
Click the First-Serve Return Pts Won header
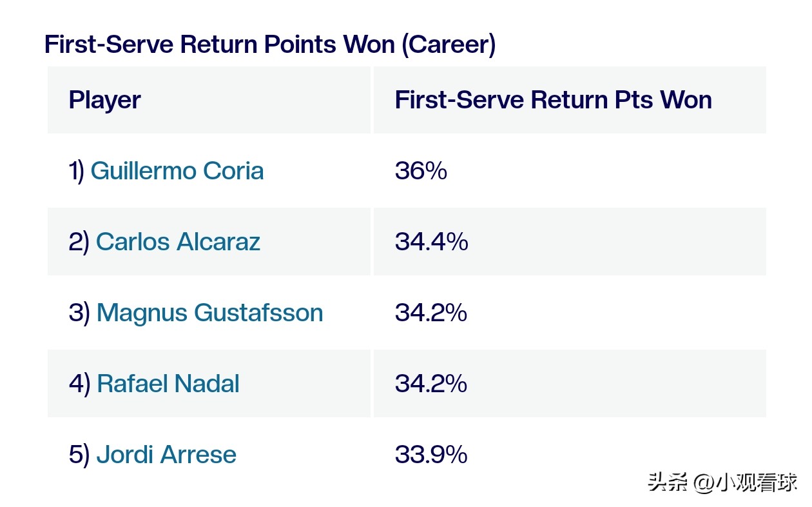tap(553, 100)
